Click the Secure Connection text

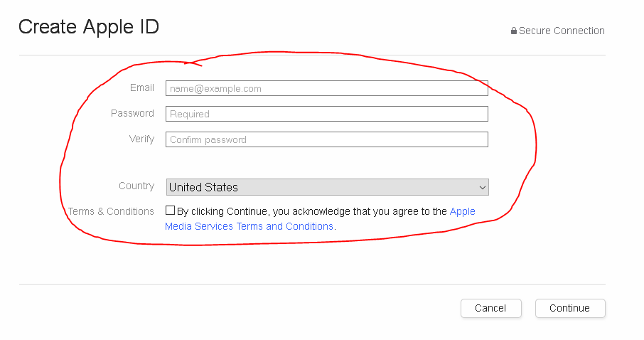pos(562,31)
